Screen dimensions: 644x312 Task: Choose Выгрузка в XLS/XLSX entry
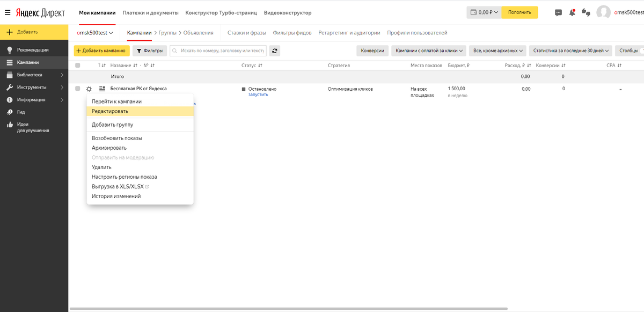140,186
